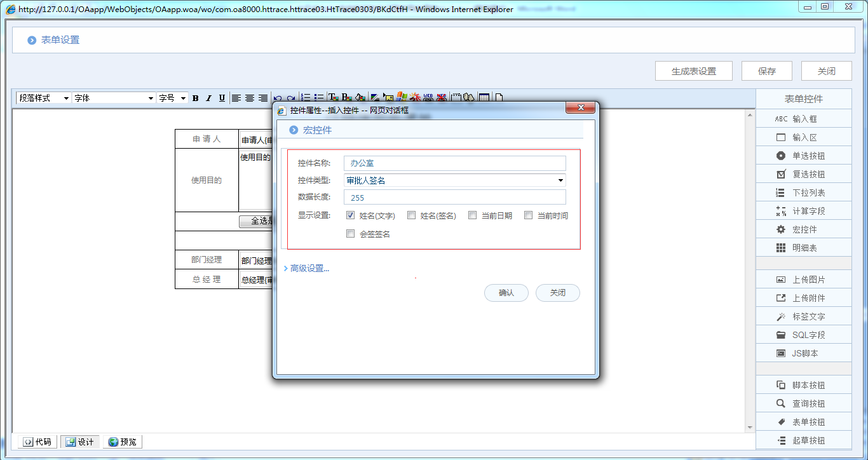
Task: Expand the 高级设置 section
Action: (307, 268)
